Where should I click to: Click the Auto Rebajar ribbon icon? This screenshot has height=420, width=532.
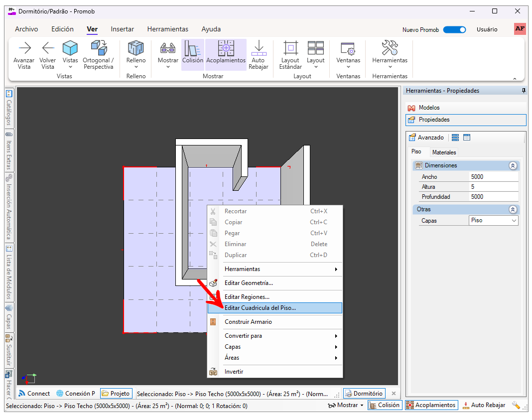[x=258, y=48]
